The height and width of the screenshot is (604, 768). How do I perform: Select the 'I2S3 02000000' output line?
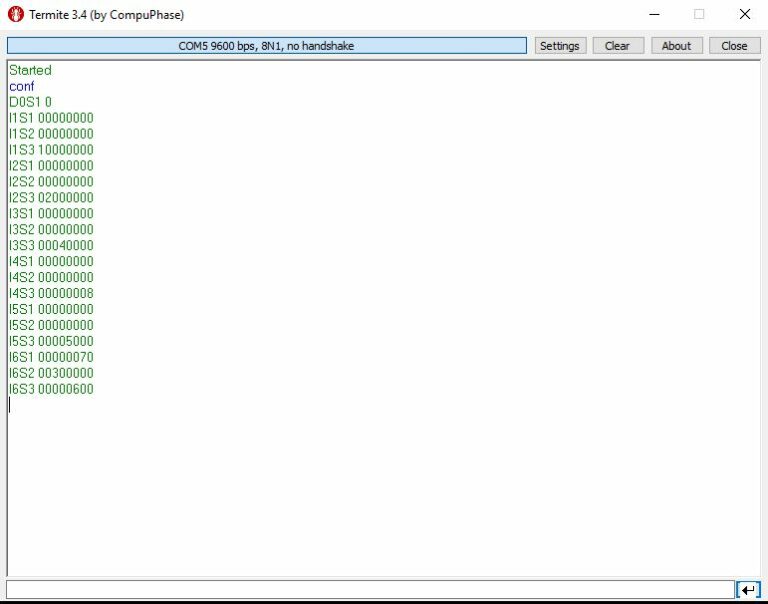(51, 198)
